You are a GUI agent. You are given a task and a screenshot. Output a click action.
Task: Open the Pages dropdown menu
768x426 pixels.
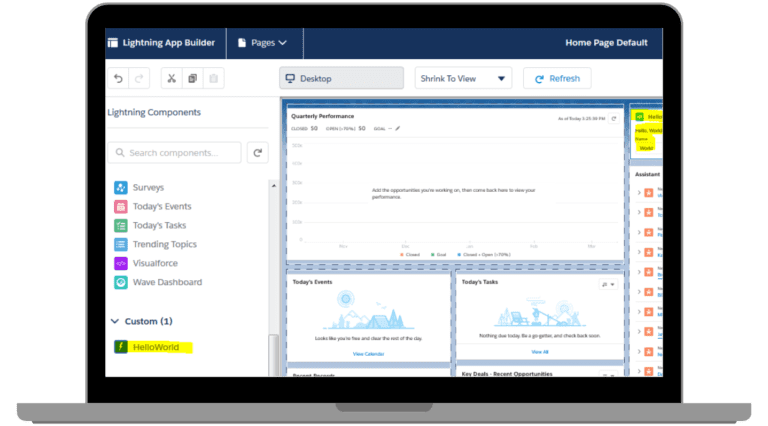click(262, 43)
